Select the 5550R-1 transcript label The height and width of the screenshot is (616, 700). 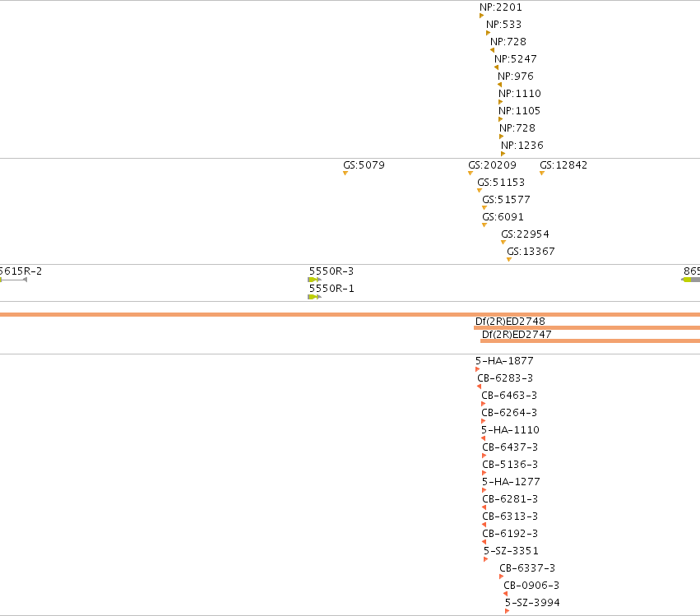coord(331,289)
